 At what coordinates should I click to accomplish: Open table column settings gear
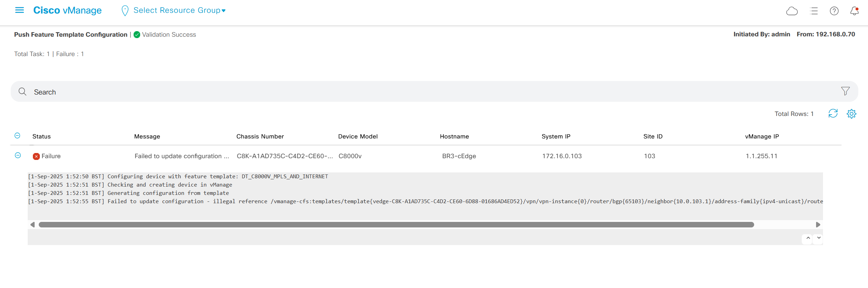pos(851,114)
